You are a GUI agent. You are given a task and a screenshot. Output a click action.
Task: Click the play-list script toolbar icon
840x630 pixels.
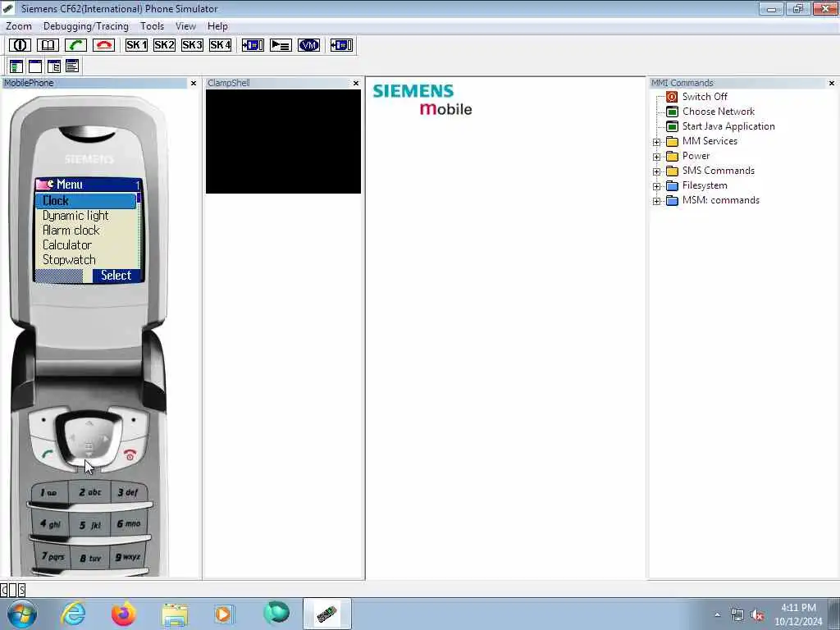pyautogui.click(x=281, y=45)
